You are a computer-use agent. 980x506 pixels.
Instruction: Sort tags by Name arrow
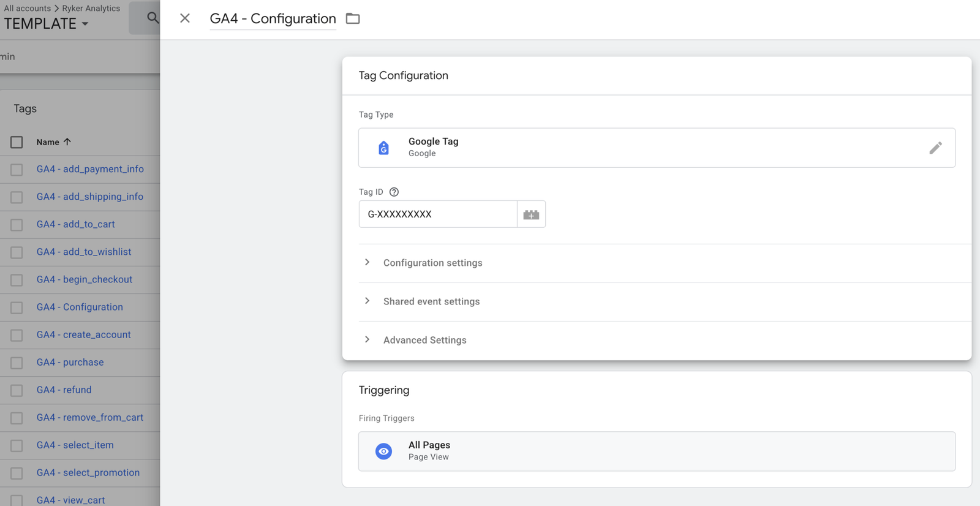click(67, 142)
